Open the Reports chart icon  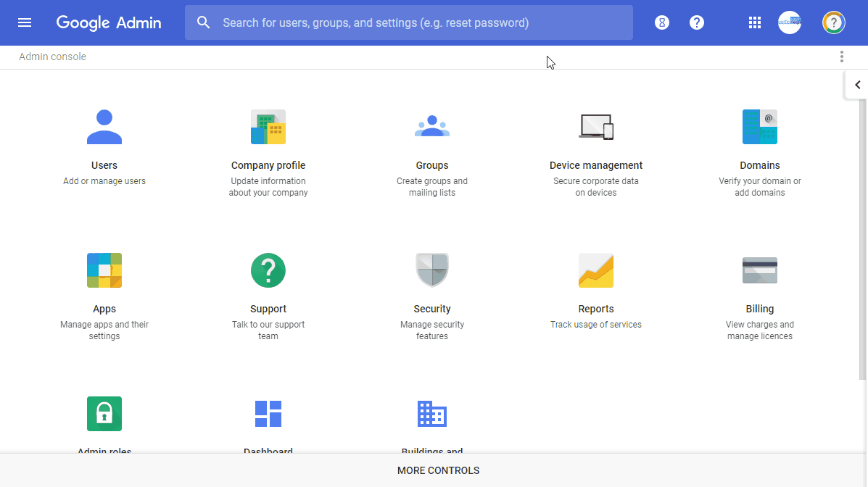coord(595,270)
